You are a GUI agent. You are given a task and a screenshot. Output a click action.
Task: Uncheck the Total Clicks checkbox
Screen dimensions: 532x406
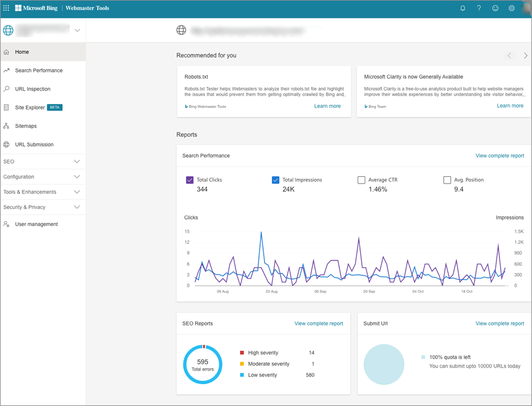(190, 180)
